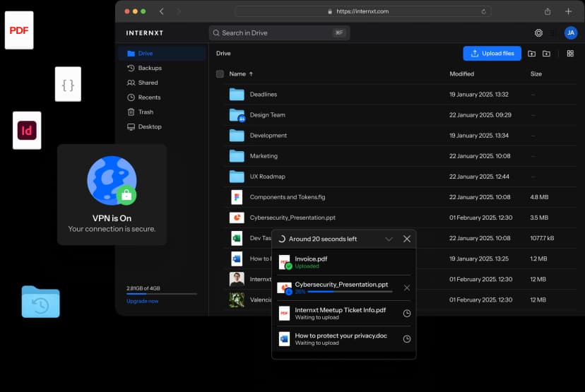Click the shared Design Team folder icon
Screen dimensions: 585x392
[x=237, y=115]
